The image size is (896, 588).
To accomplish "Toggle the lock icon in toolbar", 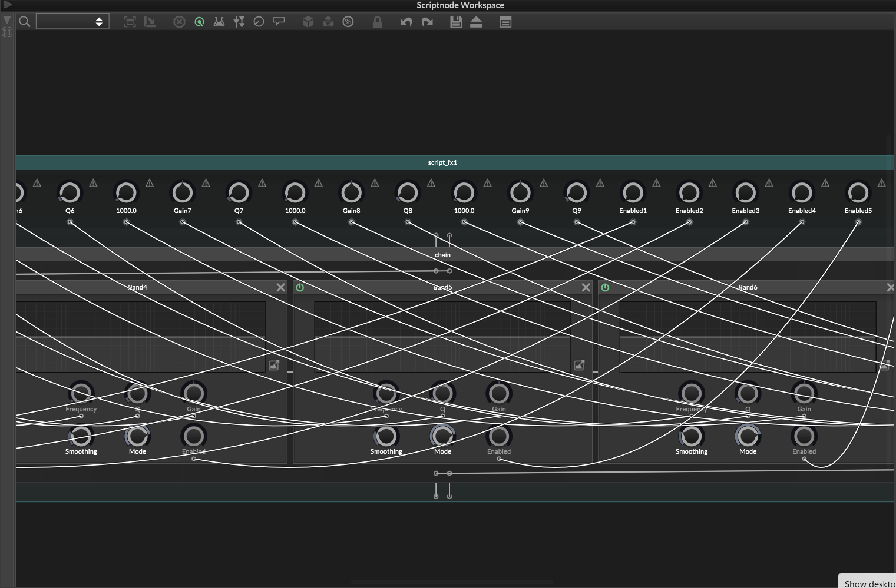I will coord(378,22).
